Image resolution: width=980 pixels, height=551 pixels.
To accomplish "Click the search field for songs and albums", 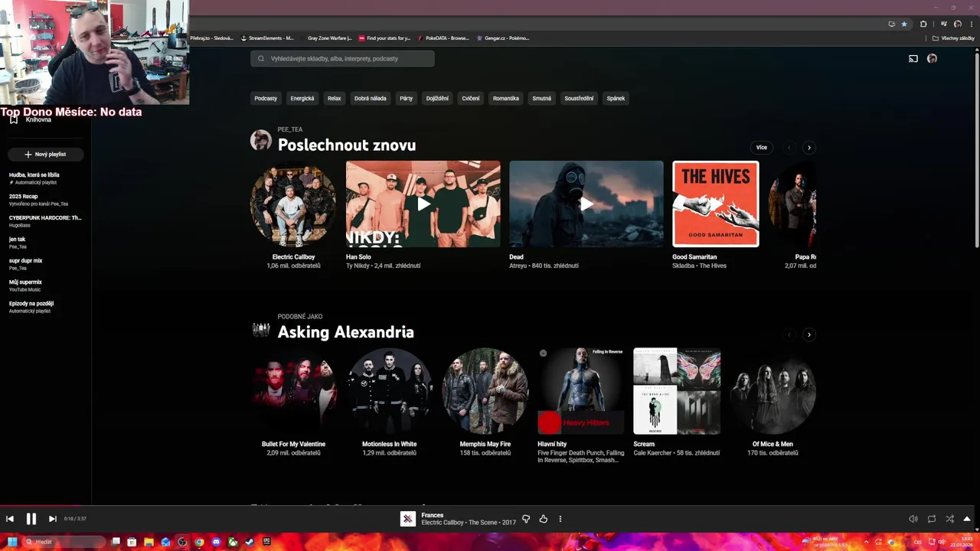I will [x=342, y=58].
